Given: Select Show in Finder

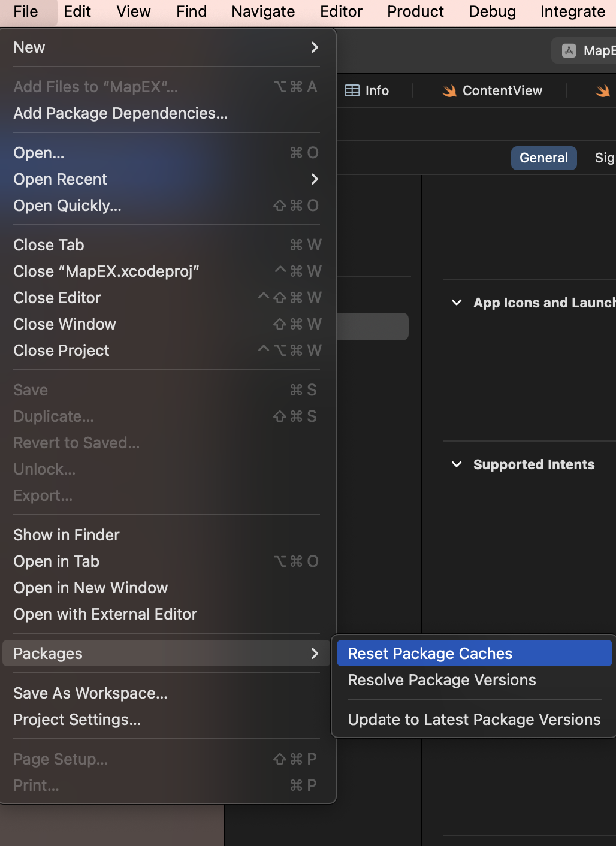Looking at the screenshot, I should 167,535.
